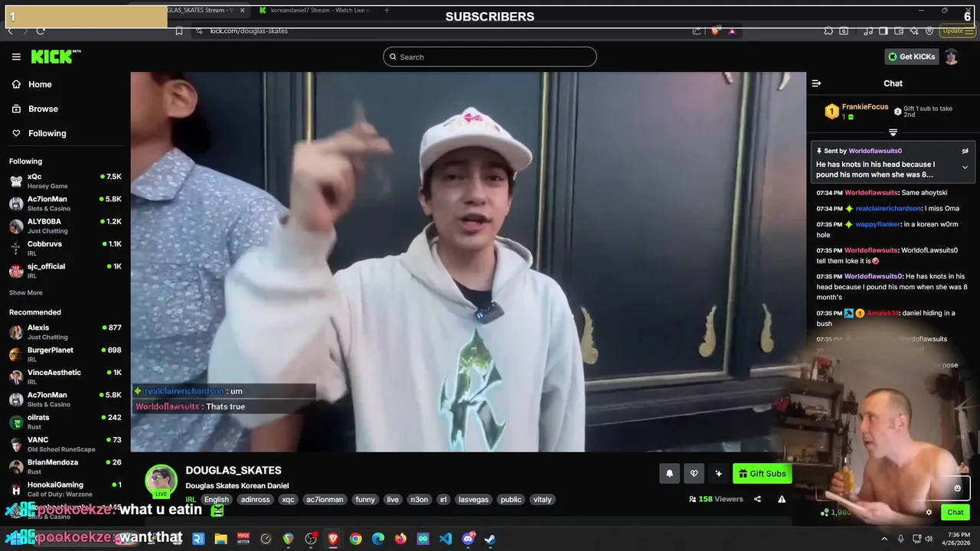Click the IRL category link
The height and width of the screenshot is (551, 980).
191,500
